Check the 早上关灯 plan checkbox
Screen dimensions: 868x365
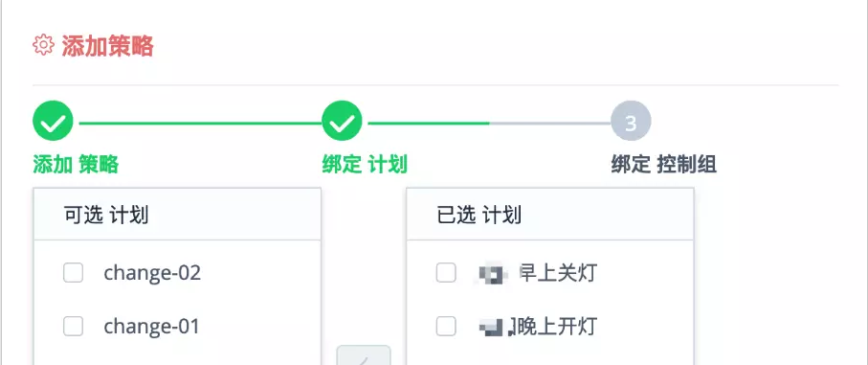[x=446, y=272]
